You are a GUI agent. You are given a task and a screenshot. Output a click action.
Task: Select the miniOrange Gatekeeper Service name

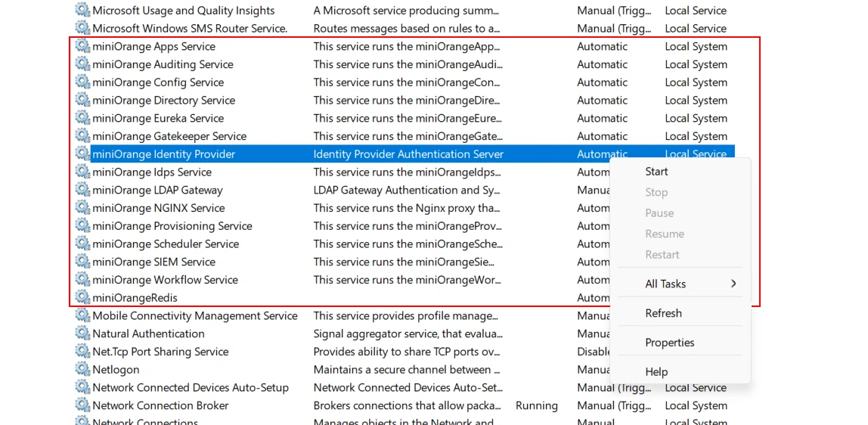[x=169, y=136]
